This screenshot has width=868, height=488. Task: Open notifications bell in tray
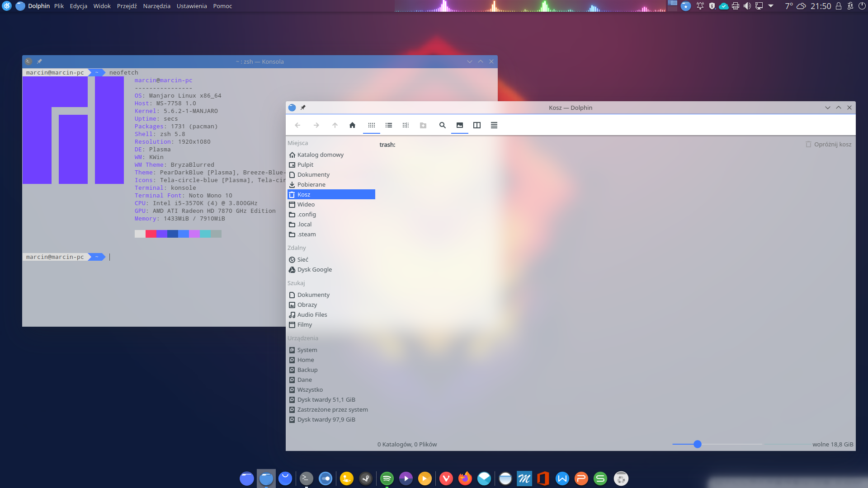700,6
